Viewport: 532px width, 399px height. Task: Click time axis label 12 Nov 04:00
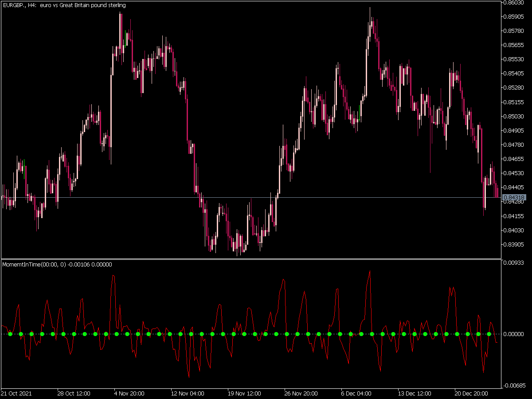pyautogui.click(x=188, y=394)
